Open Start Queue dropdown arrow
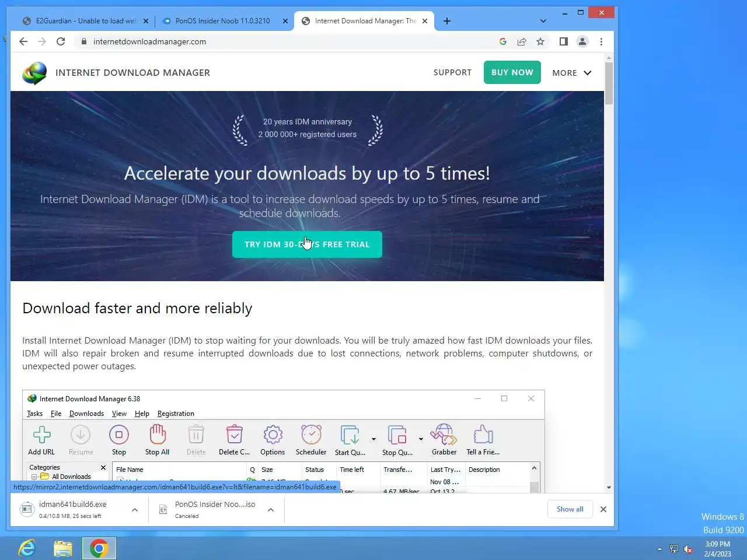The image size is (747, 560). [373, 439]
